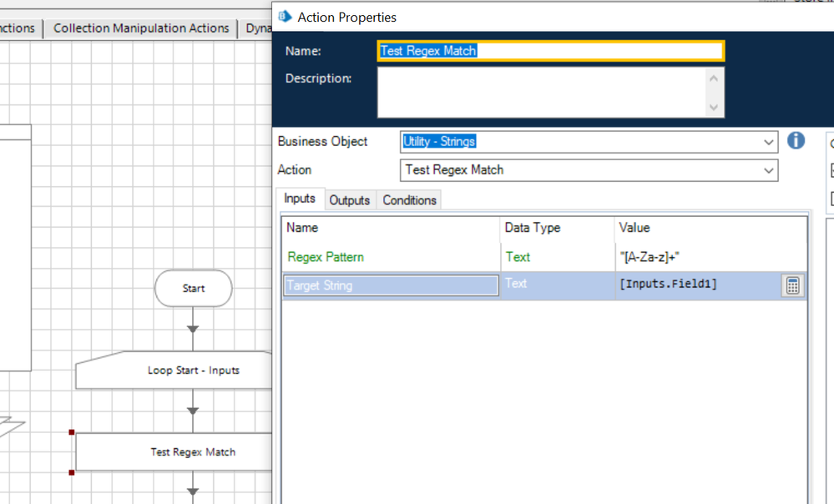Screen dimensions: 834x504
Task: Switch to the Outputs tab
Action: click(349, 200)
